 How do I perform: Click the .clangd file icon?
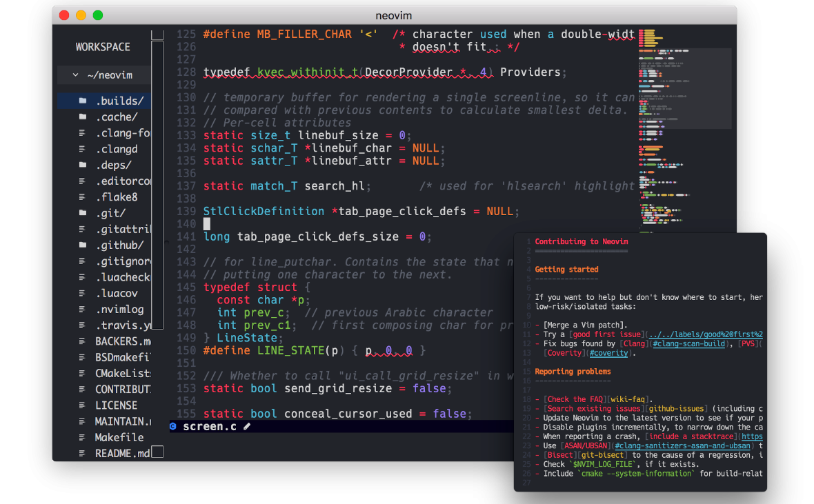(82, 149)
